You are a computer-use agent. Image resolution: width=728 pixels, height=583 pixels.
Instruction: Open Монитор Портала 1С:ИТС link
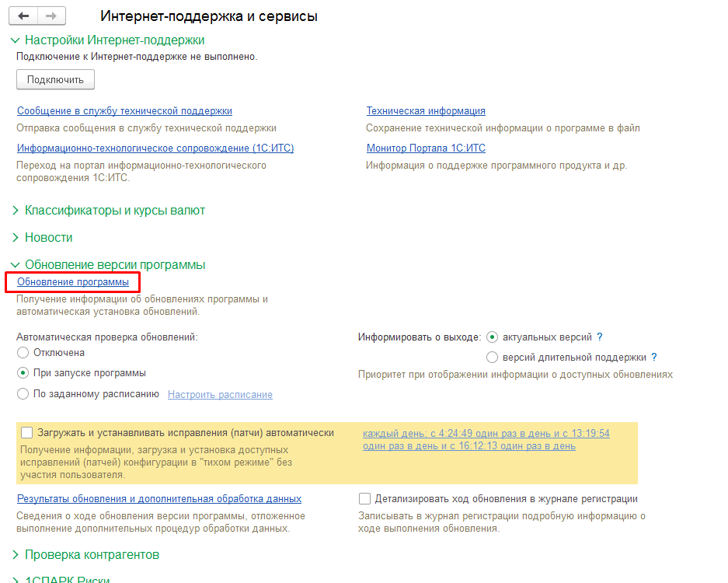point(426,148)
